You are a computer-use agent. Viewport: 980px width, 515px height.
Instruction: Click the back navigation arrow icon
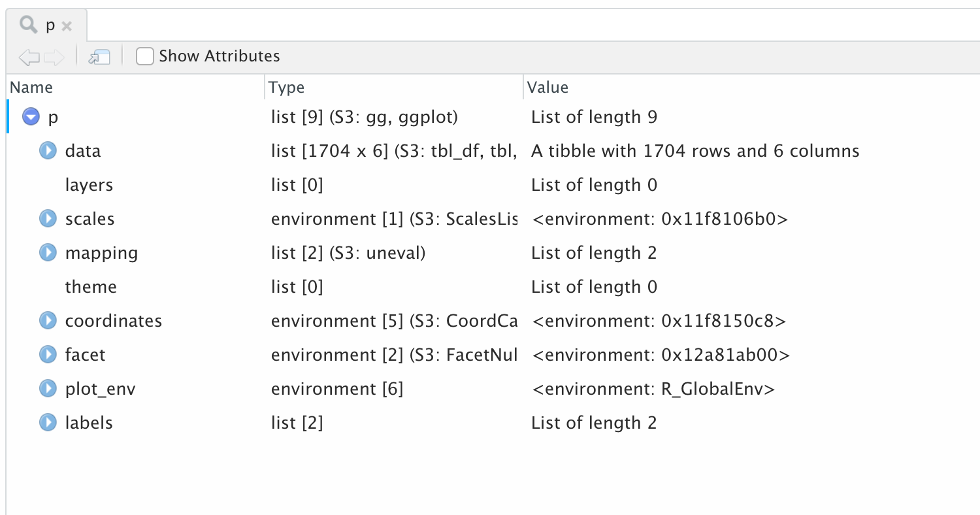click(x=29, y=57)
